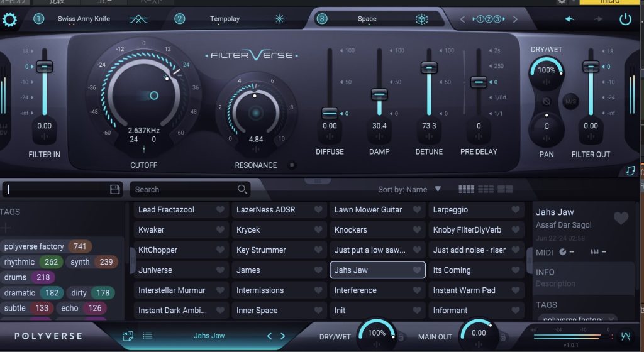
Task: Select the Space filter slot tab
Action: (x=367, y=19)
